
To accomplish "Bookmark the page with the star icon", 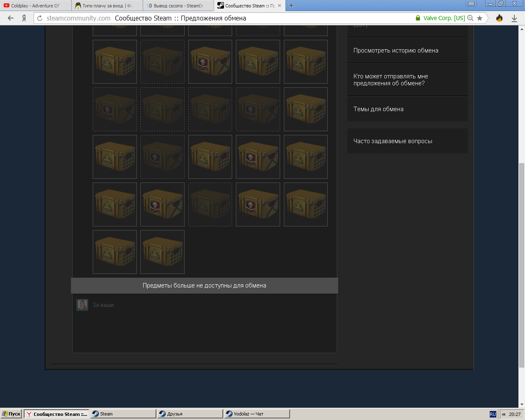I will click(x=480, y=18).
